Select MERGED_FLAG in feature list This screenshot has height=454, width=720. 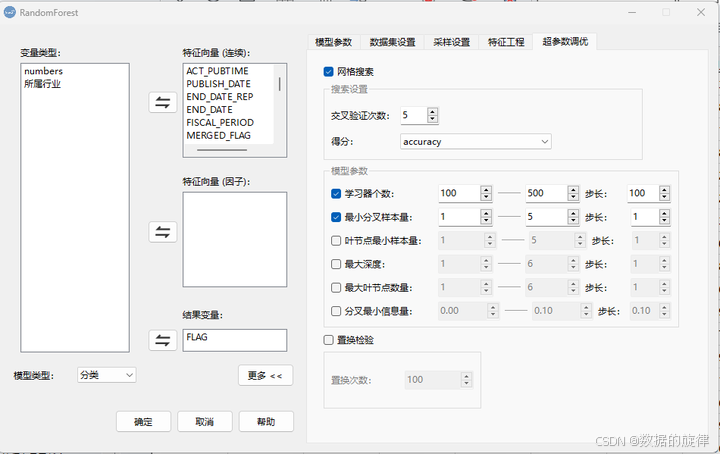pos(219,135)
